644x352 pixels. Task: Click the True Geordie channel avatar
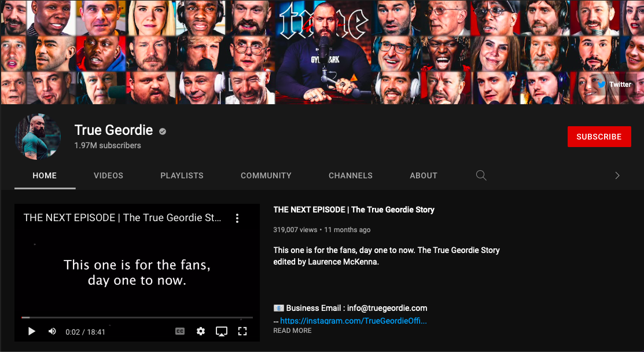pyautogui.click(x=38, y=137)
